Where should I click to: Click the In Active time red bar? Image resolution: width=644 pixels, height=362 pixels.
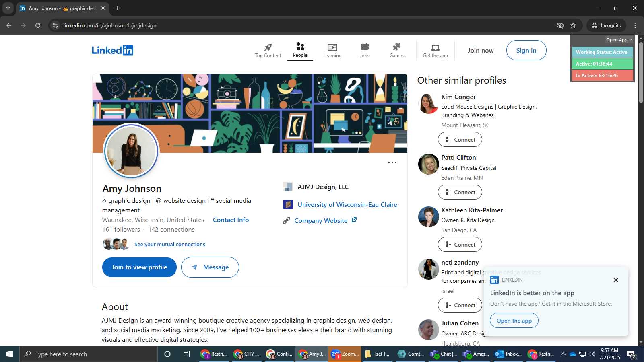602,76
